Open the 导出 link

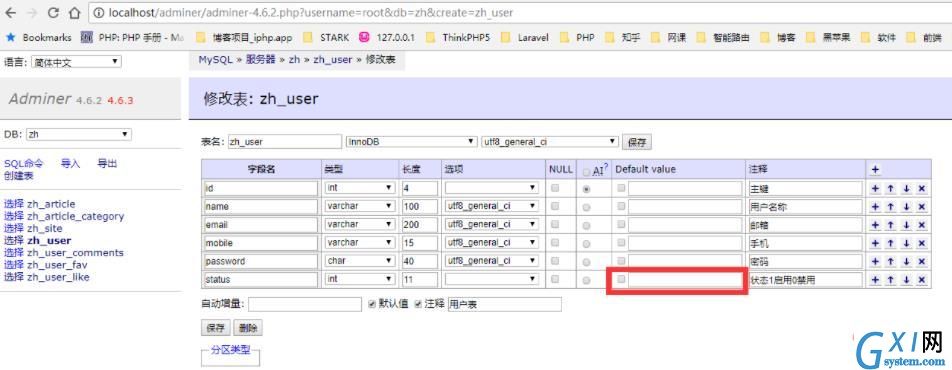tap(107, 163)
